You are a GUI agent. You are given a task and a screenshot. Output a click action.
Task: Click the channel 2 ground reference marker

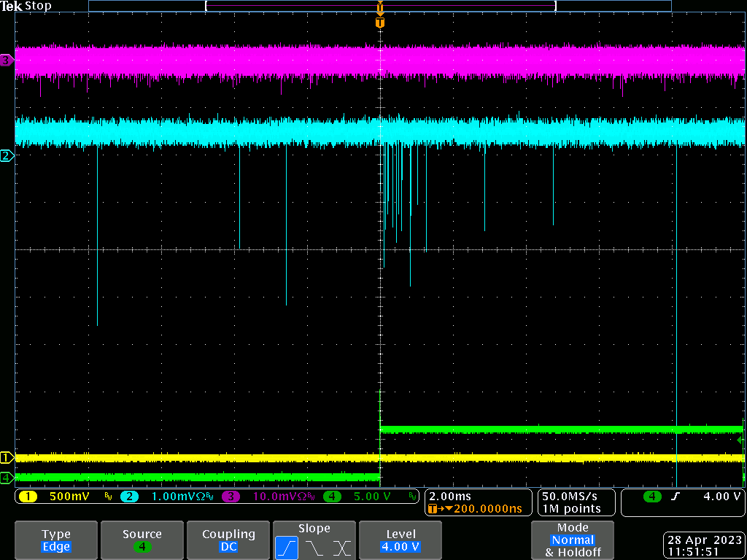pos(7,155)
